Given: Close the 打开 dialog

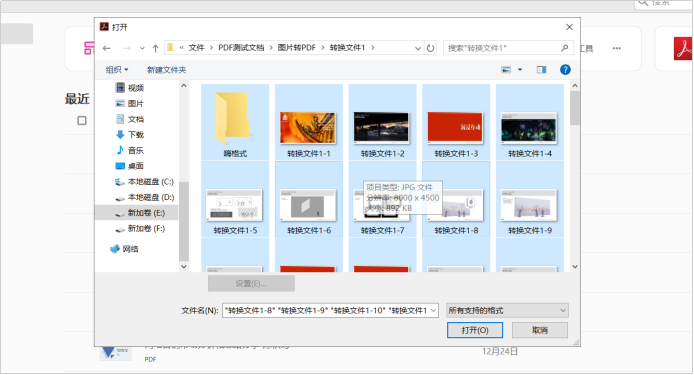Looking at the screenshot, I should pyautogui.click(x=569, y=27).
